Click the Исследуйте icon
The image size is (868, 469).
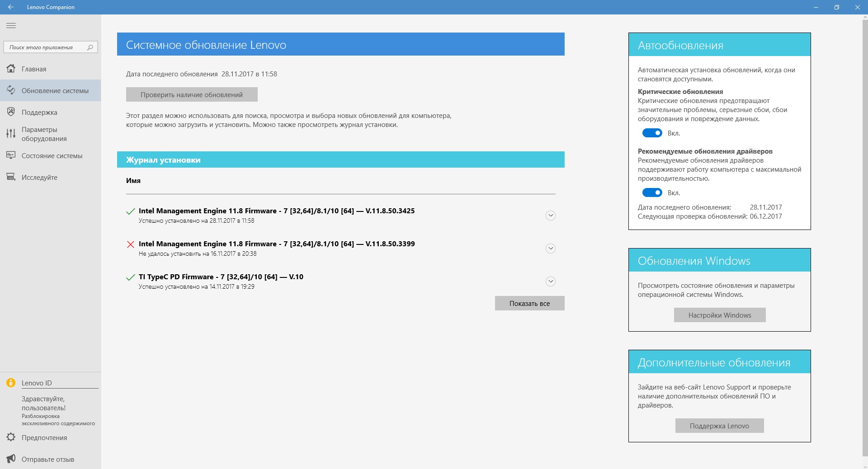point(11,177)
